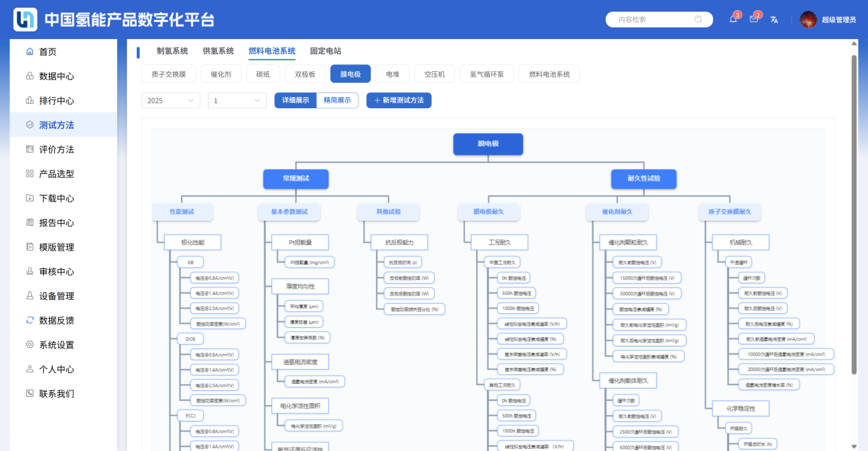868x451 pixels.
Task: Select the 质子交换膜 button
Action: click(x=168, y=74)
